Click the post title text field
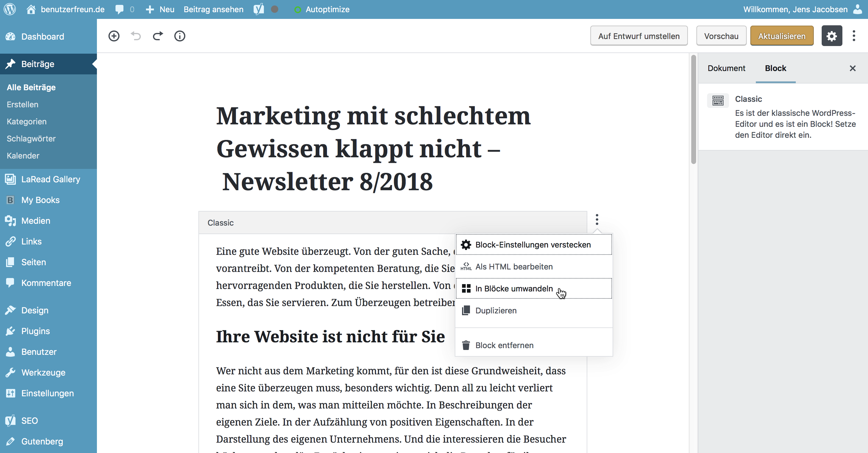This screenshot has height=453, width=868. tap(373, 149)
